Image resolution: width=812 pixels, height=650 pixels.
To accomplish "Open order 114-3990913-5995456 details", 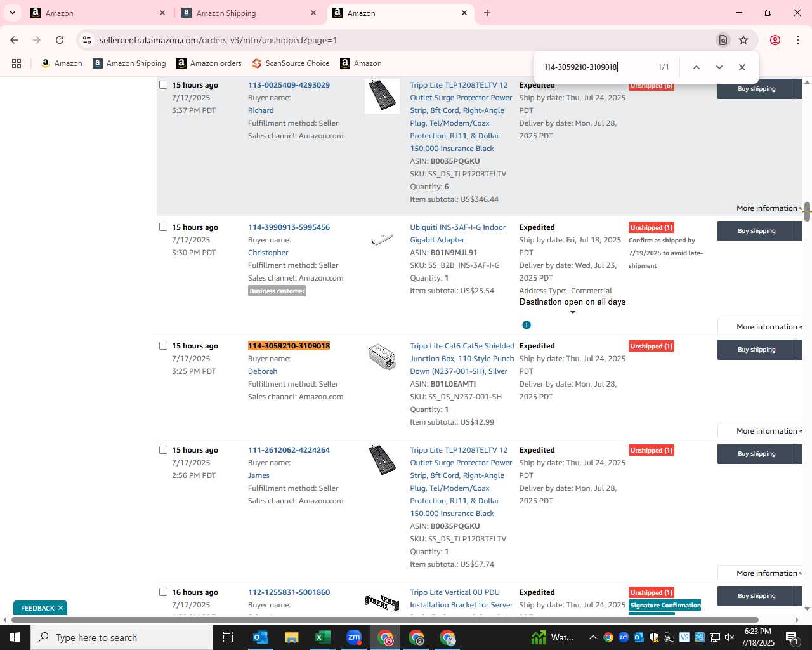I will [x=289, y=227].
